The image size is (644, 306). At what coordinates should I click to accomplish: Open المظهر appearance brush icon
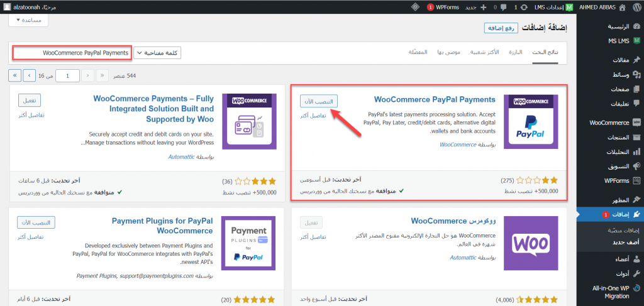(636, 200)
